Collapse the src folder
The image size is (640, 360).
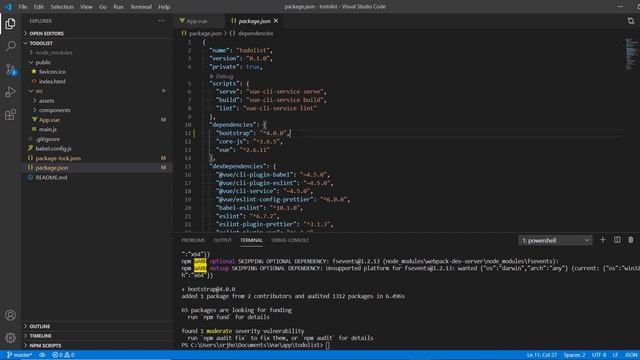[97, 91]
